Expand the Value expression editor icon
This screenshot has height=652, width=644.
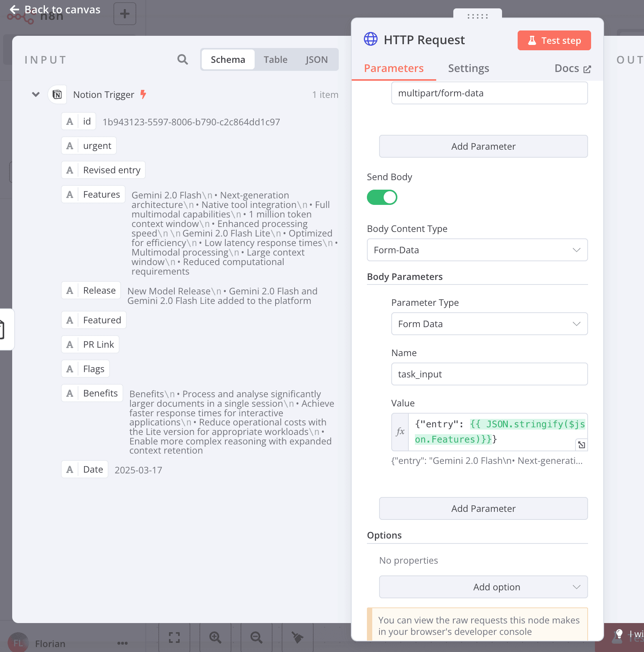click(582, 444)
